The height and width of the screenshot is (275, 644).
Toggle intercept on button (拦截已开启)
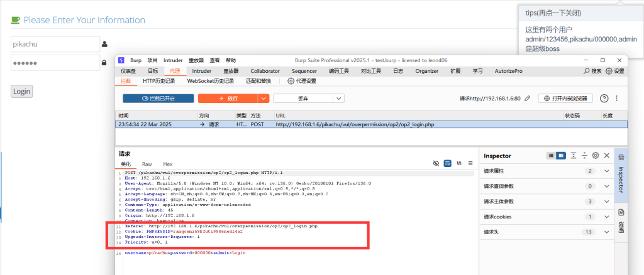tap(158, 99)
